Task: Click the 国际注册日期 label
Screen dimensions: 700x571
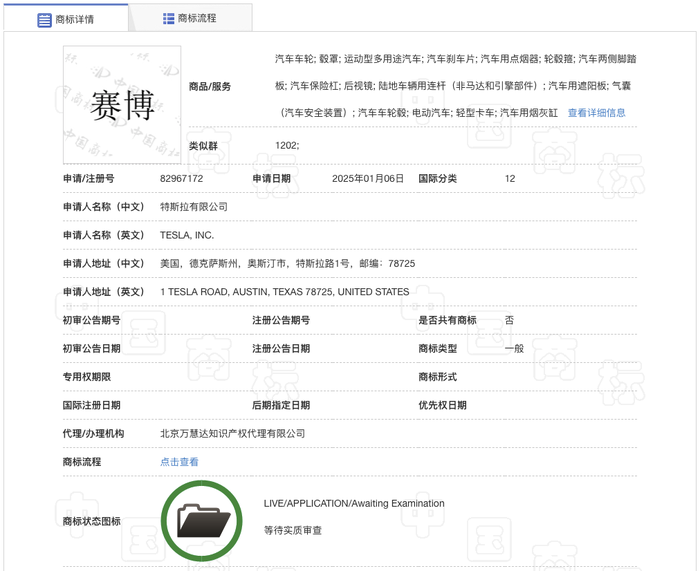Action: pyautogui.click(x=92, y=405)
